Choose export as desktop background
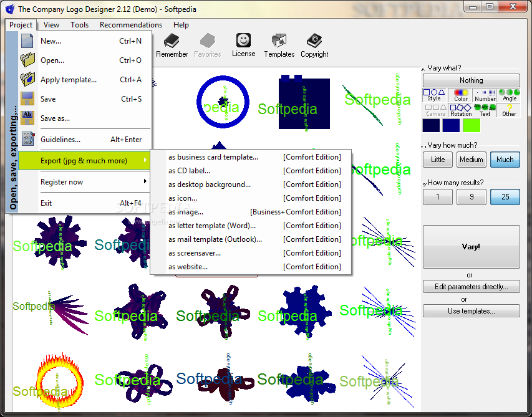532x417 pixels. click(251, 185)
